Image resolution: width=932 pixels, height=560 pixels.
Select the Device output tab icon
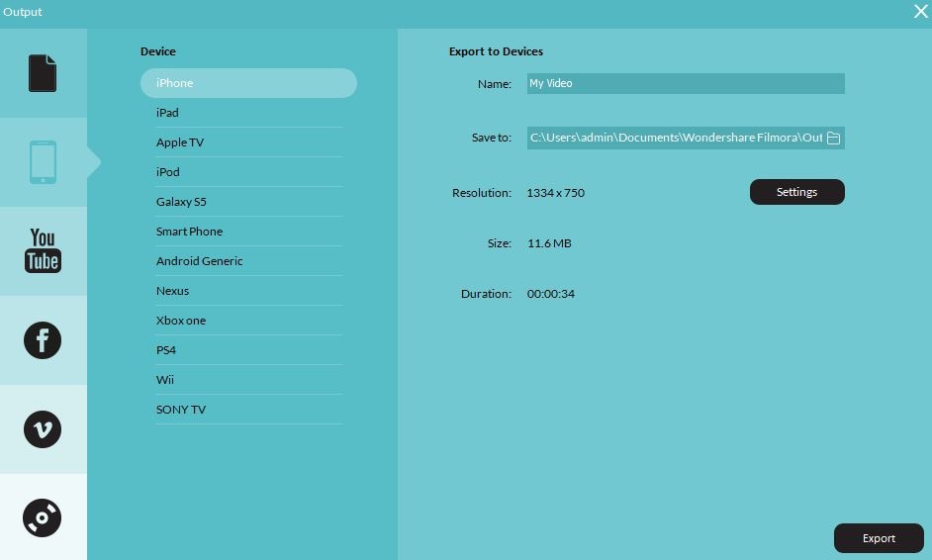pos(43,161)
